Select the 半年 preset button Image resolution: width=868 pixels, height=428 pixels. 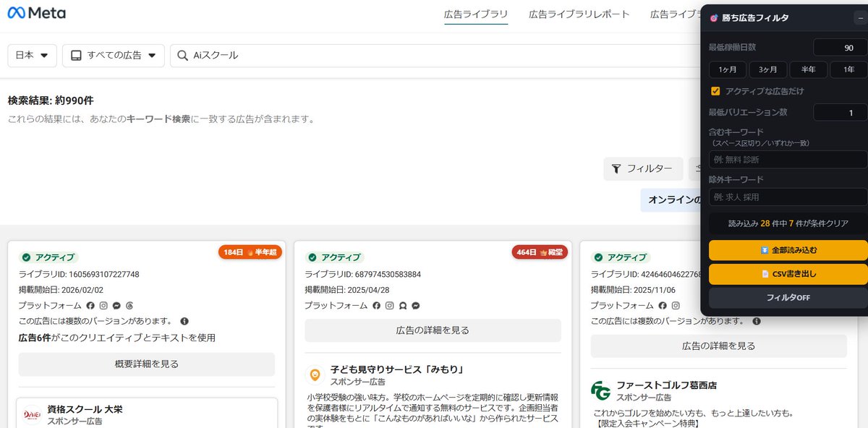pos(808,70)
